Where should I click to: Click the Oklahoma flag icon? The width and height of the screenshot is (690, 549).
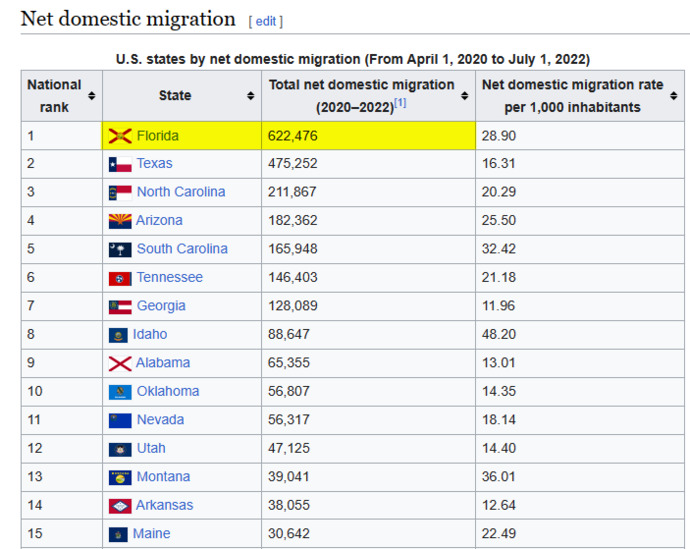pyautogui.click(x=120, y=392)
